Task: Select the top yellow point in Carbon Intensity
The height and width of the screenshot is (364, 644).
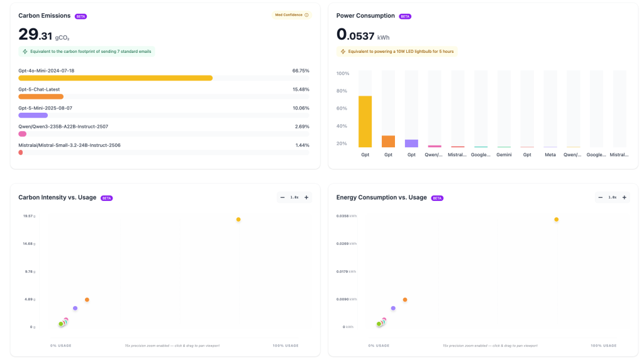Action: click(238, 219)
